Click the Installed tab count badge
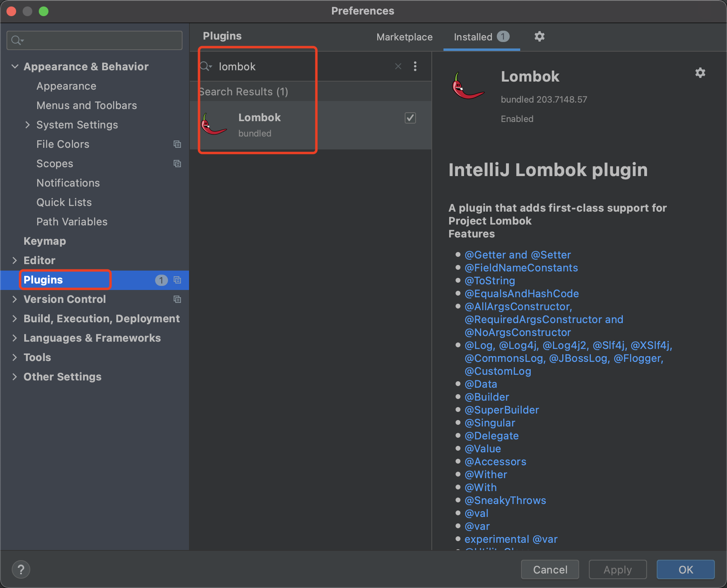 (503, 37)
